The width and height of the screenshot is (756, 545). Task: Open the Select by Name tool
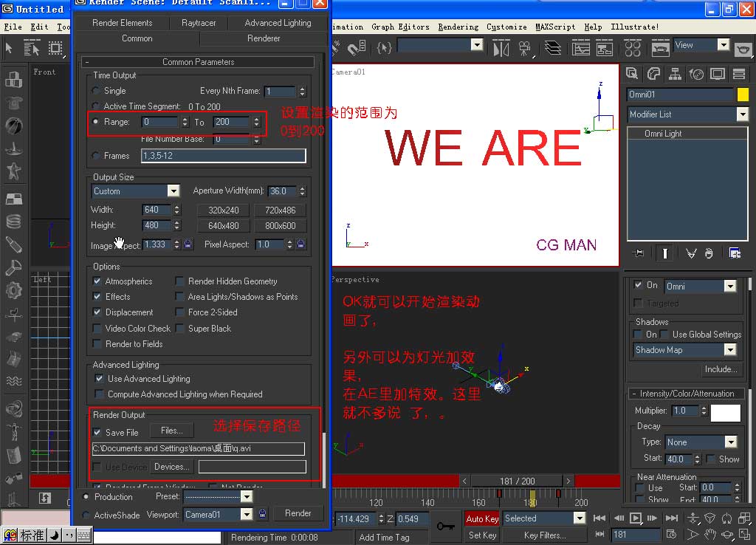pyautogui.click(x=32, y=48)
